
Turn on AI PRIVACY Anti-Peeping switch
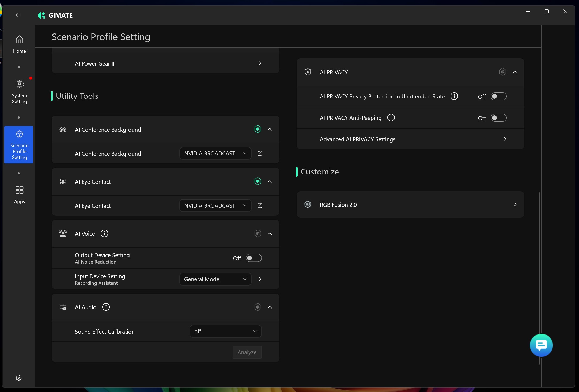tap(498, 118)
